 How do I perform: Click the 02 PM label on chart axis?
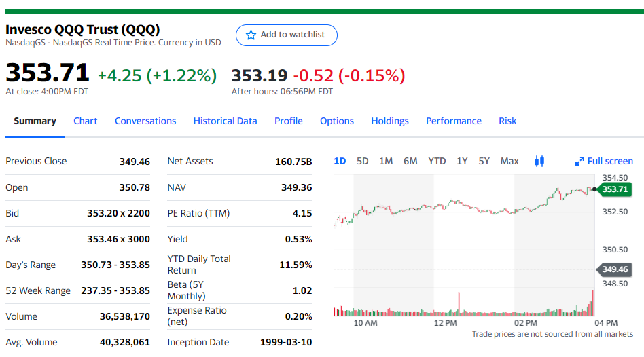pos(526,323)
